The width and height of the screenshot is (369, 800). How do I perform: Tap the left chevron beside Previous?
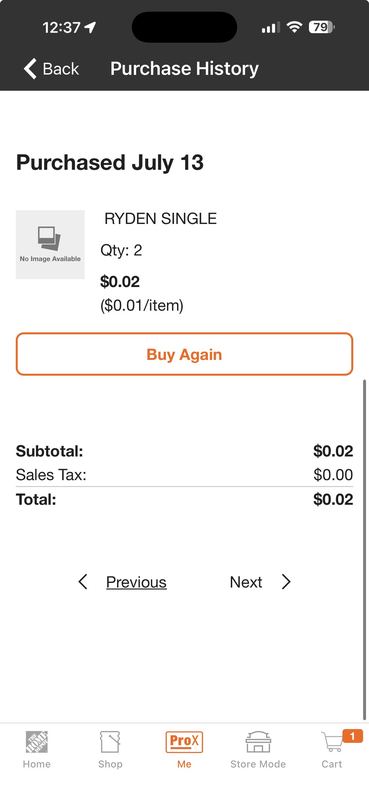pos(83,582)
